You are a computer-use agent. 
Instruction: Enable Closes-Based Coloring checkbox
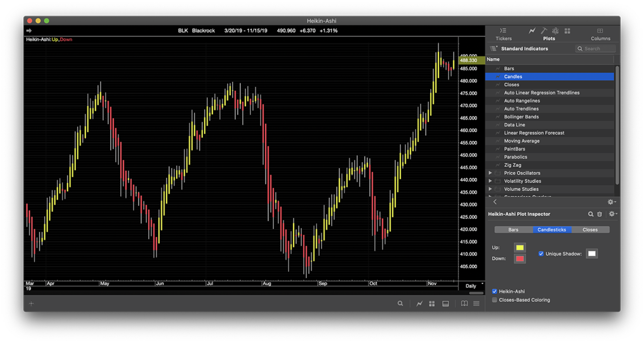click(x=494, y=300)
